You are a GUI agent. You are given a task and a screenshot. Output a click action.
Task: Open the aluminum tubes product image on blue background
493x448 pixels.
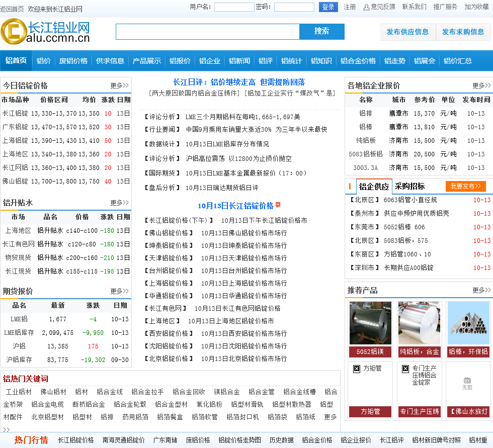(468, 323)
